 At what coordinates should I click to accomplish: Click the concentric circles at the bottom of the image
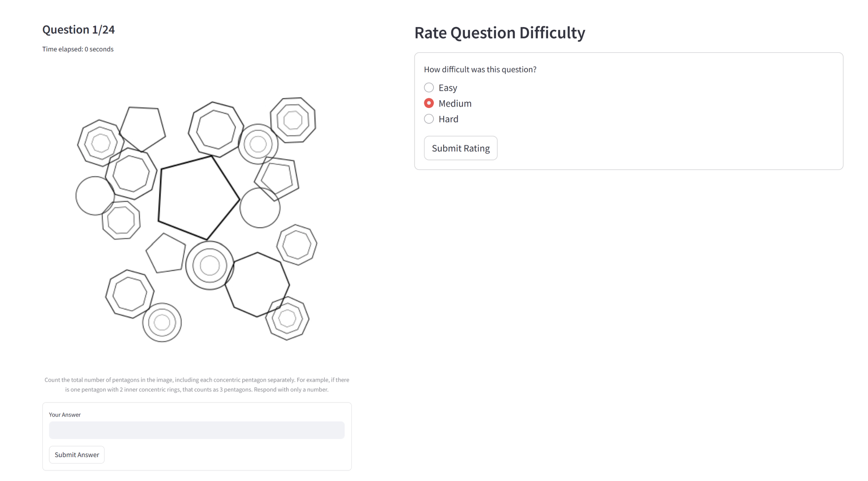[x=162, y=322]
